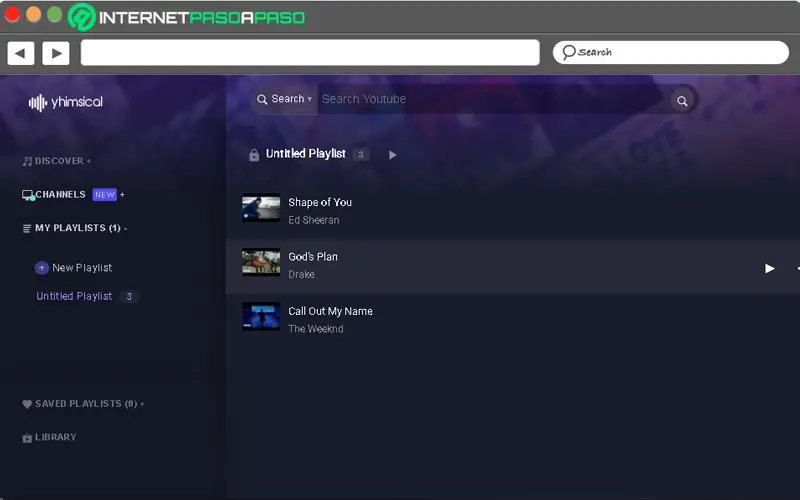Click the green maximize window button
The height and width of the screenshot is (500, 800).
[54, 14]
